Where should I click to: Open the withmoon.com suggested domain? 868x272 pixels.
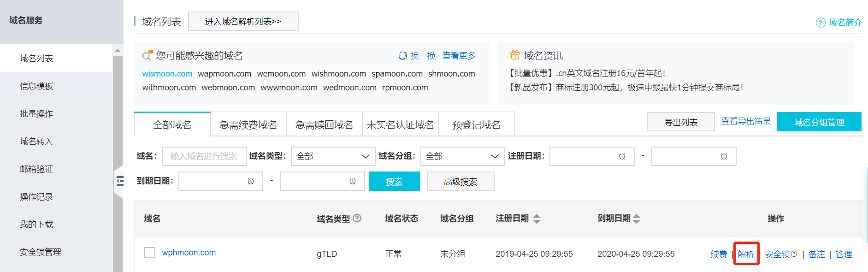pyautogui.click(x=169, y=88)
